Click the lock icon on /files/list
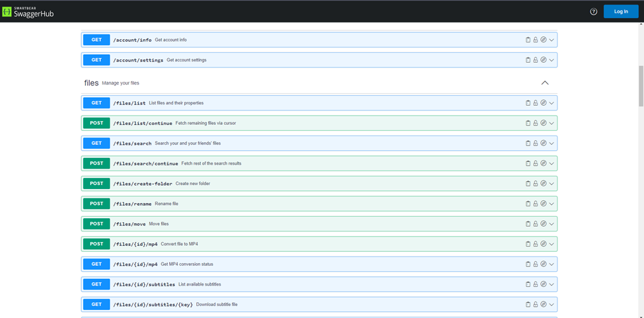Image resolution: width=644 pixels, height=318 pixels. click(x=536, y=103)
